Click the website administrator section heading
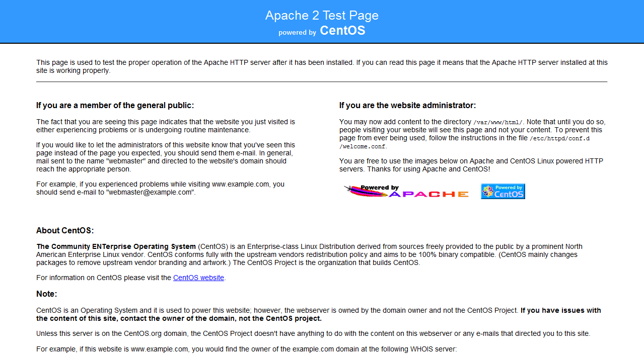The height and width of the screenshot is (357, 644). (x=407, y=106)
